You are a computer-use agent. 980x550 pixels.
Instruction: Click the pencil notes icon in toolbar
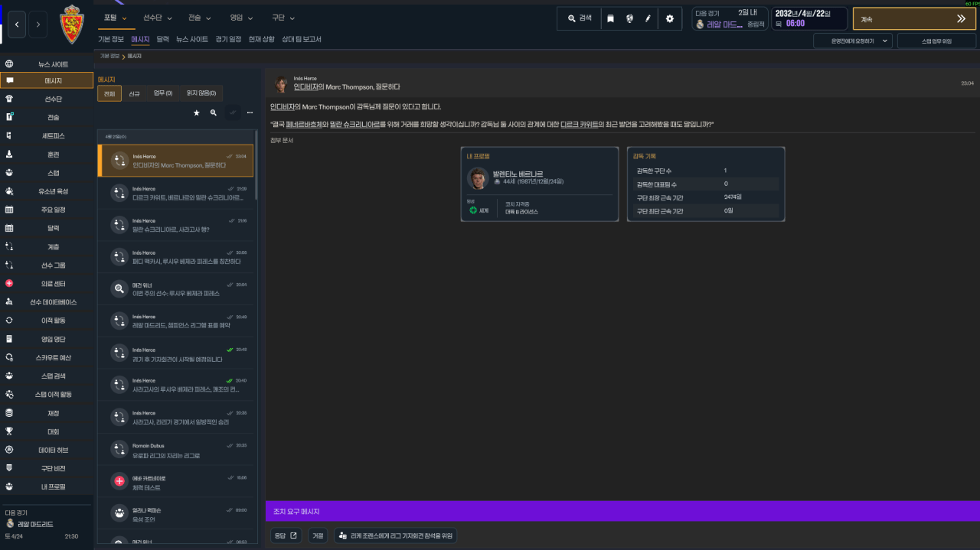tap(648, 18)
